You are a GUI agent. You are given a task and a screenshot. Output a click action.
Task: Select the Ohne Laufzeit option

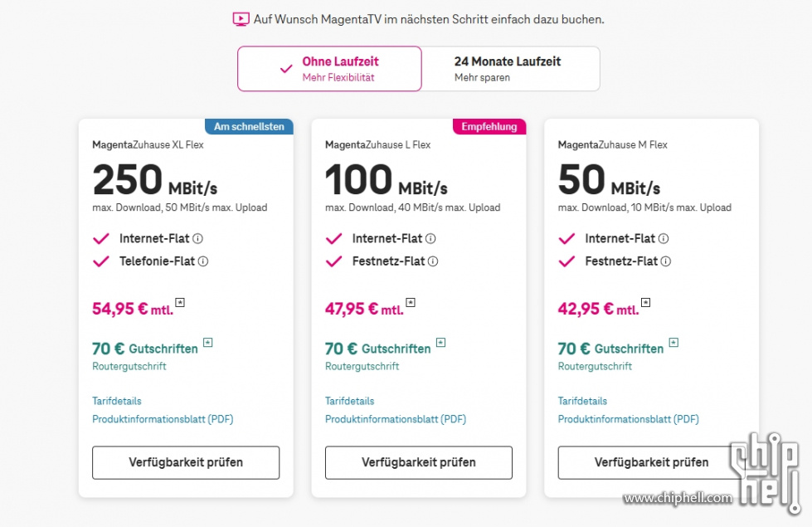(330, 69)
